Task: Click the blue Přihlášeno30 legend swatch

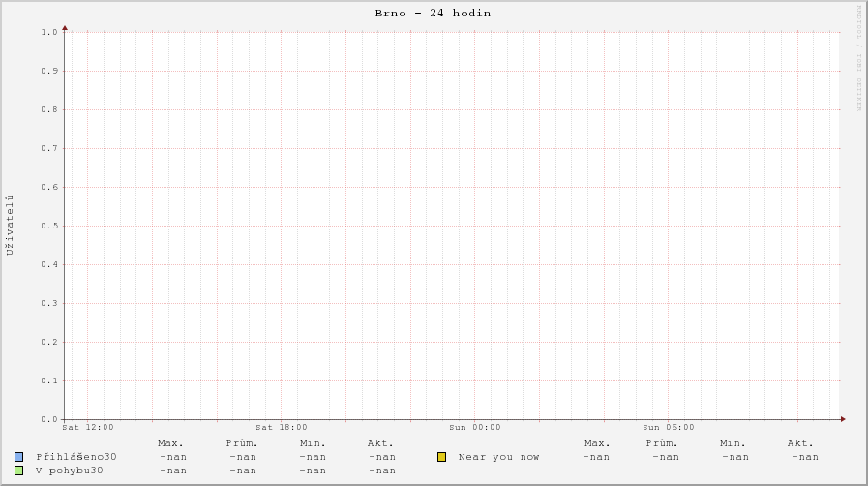Action: click(19, 457)
